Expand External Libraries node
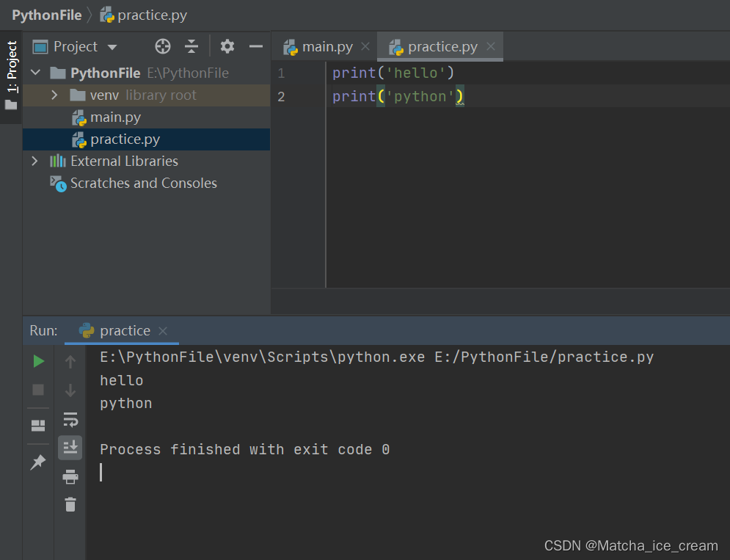The width and height of the screenshot is (730, 560). (35, 161)
